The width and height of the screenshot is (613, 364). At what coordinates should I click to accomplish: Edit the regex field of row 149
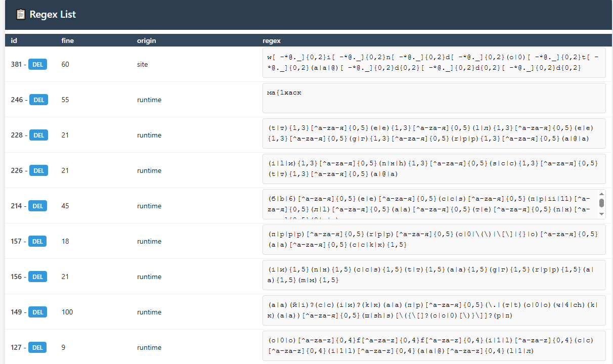coord(434,310)
